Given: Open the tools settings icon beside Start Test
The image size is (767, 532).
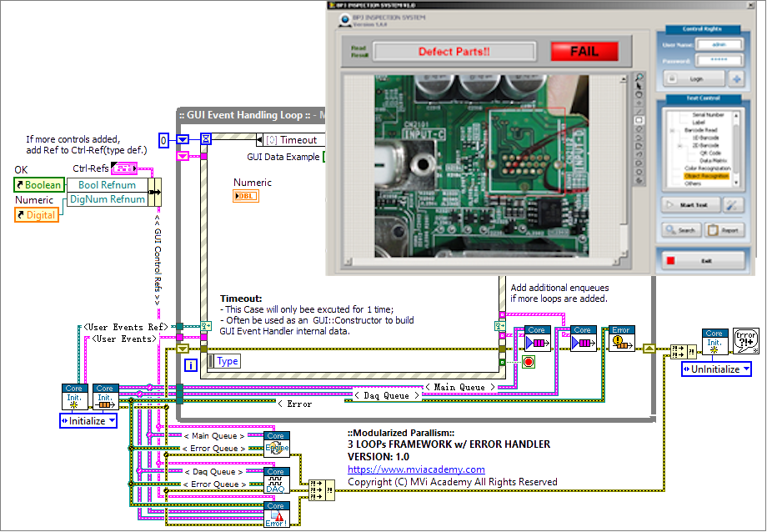Looking at the screenshot, I should (732, 205).
